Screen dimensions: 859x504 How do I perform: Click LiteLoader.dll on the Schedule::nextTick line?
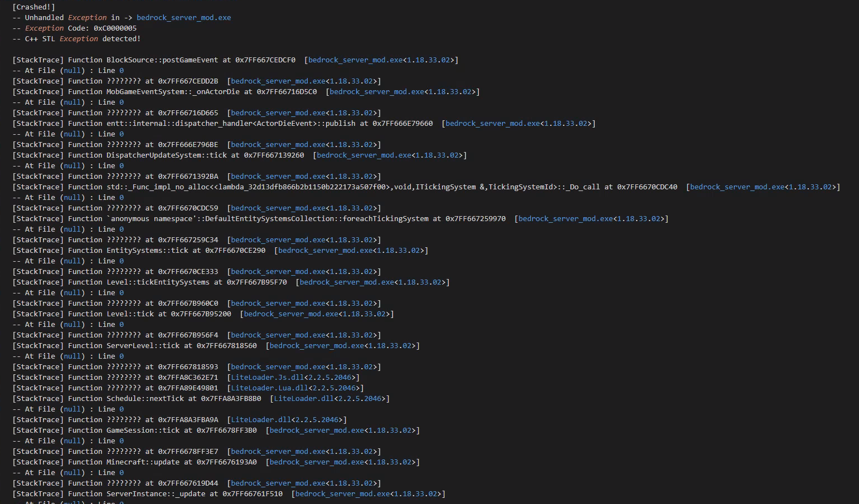[x=304, y=399]
